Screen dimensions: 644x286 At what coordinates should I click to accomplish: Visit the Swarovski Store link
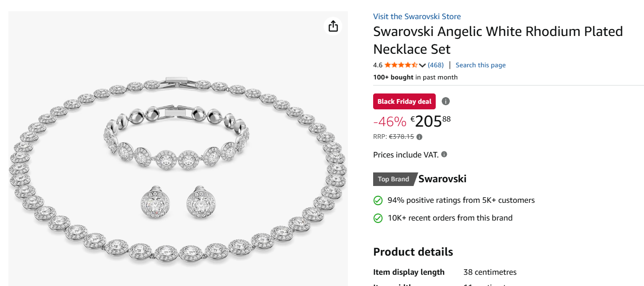click(417, 16)
